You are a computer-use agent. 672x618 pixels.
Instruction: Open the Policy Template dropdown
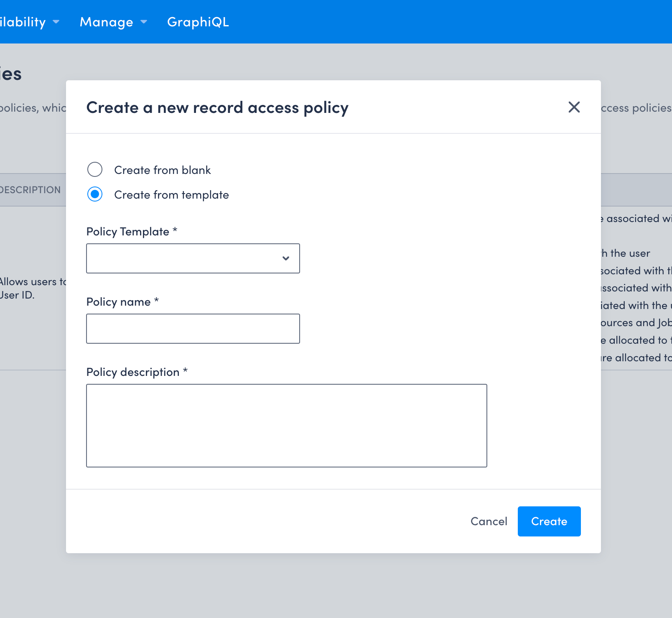(x=193, y=258)
